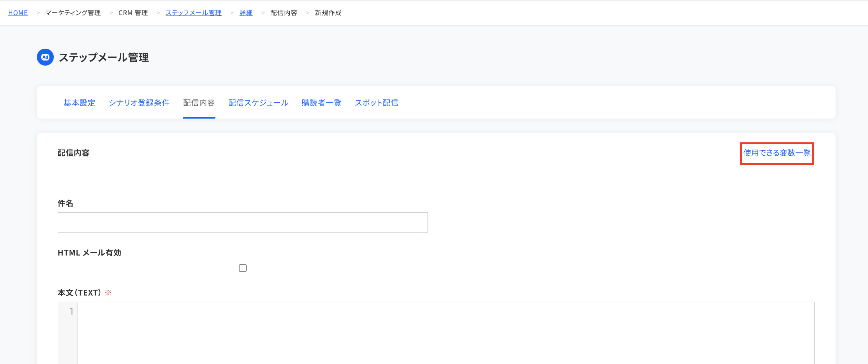868x364 pixels.
Task: Open the ステップメール管理 breadcrumb link
Action: pyautogui.click(x=193, y=13)
